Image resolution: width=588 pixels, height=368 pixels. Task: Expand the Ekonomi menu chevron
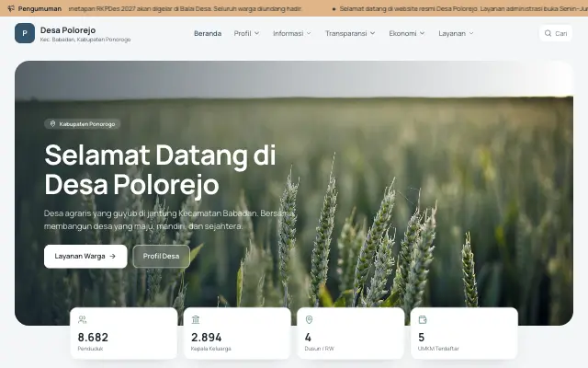pos(423,33)
